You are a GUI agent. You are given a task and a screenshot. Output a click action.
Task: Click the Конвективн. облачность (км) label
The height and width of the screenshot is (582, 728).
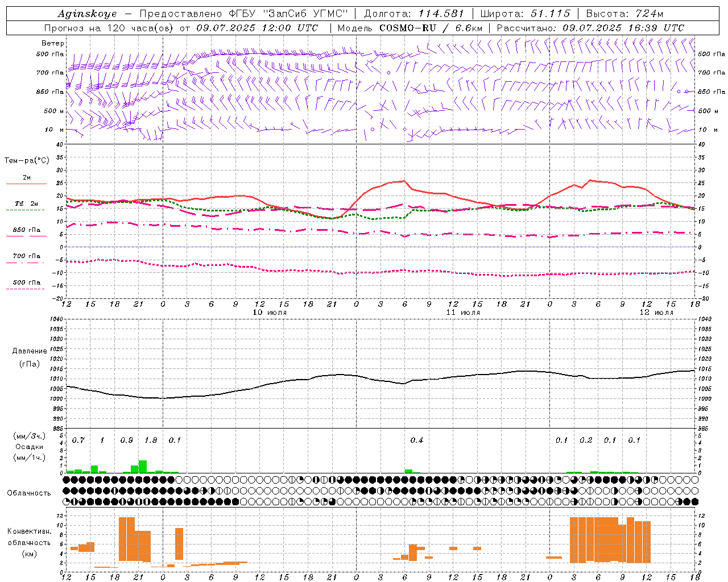(29, 542)
